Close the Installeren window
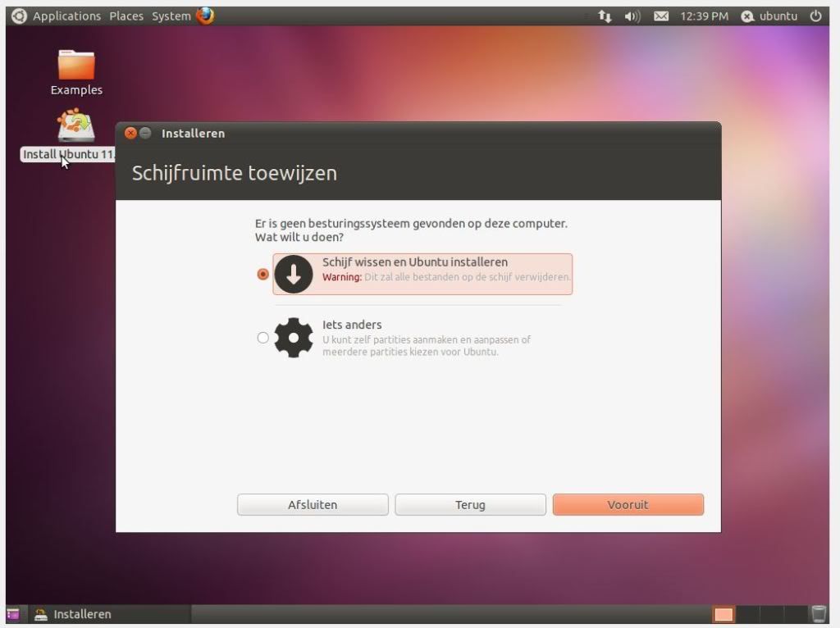 pos(130,133)
